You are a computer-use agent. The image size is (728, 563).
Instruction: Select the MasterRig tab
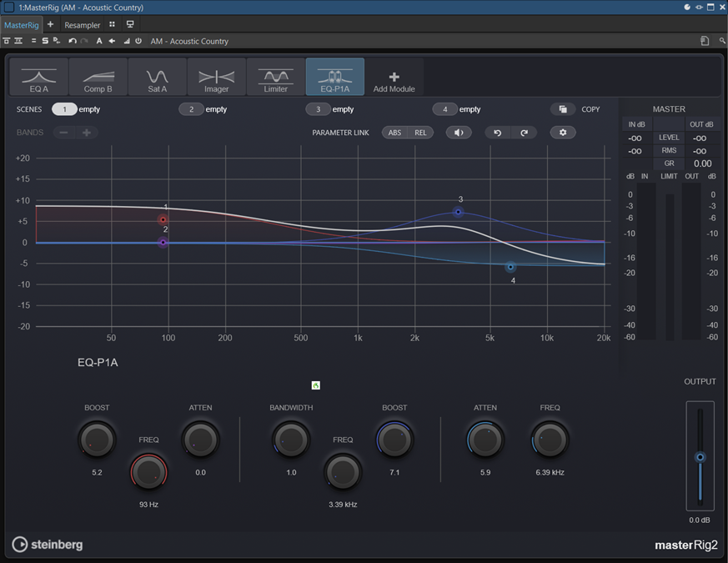coord(22,25)
